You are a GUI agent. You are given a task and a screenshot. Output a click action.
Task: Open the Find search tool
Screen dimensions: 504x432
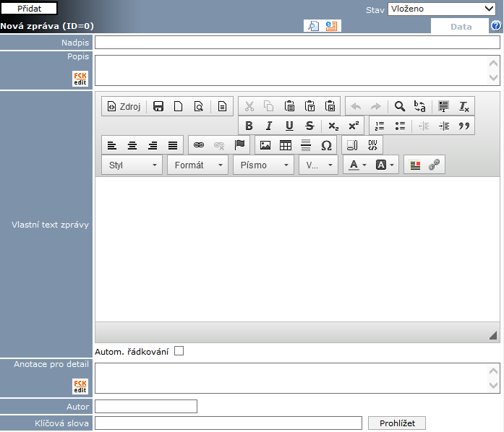click(399, 106)
